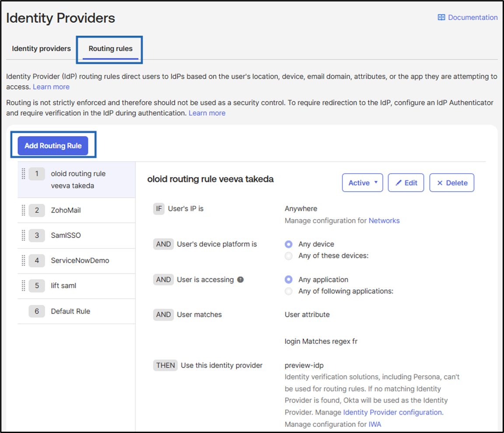Select Any device radio button
This screenshot has width=504, height=433.
(289, 244)
